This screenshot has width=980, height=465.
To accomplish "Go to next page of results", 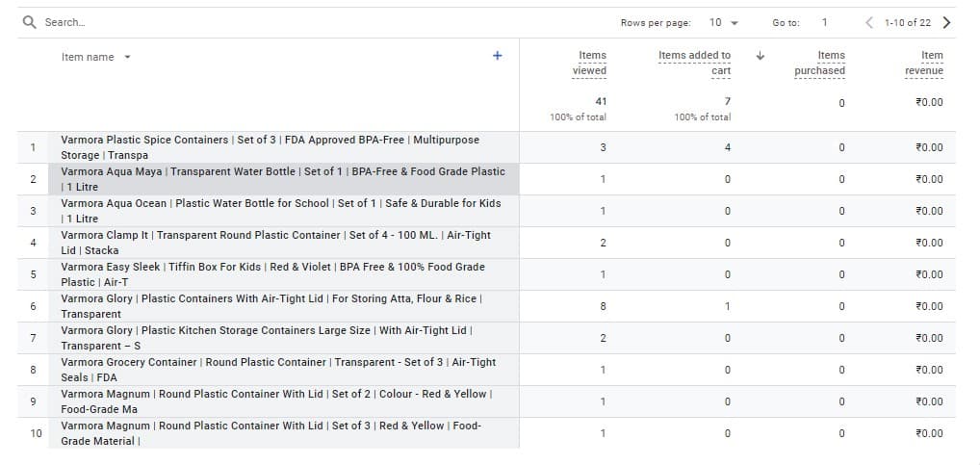I will coord(946,22).
